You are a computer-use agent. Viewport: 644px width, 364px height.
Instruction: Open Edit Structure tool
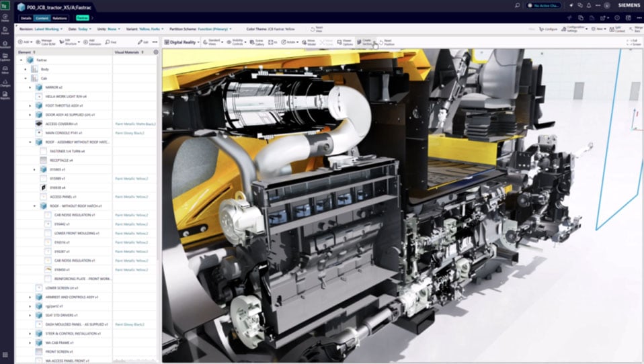(x=69, y=42)
